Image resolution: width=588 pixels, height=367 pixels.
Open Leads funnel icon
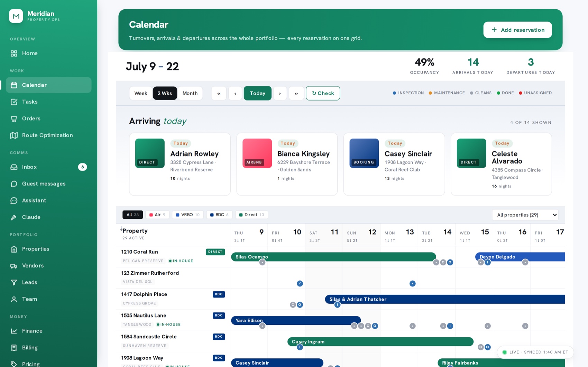click(14, 282)
